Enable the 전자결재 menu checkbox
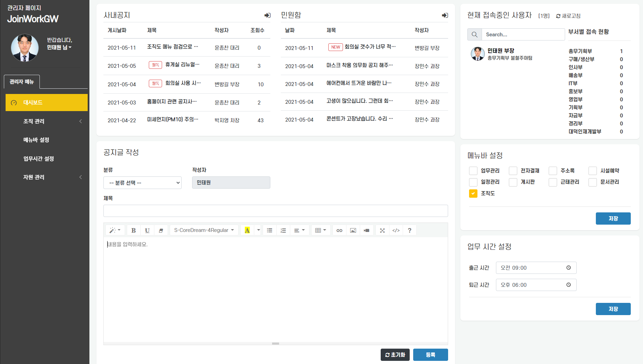 point(513,170)
